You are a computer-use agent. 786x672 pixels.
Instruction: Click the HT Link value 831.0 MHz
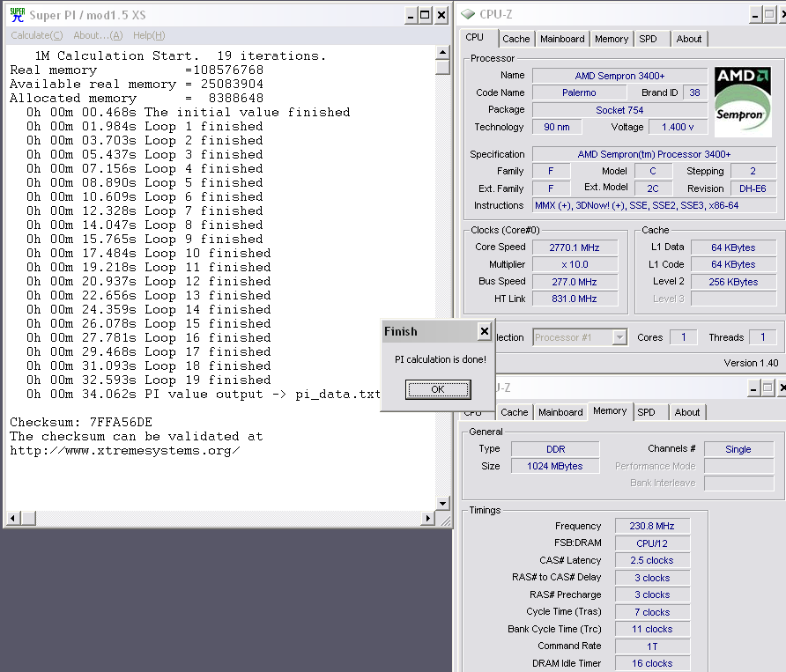[x=575, y=299]
